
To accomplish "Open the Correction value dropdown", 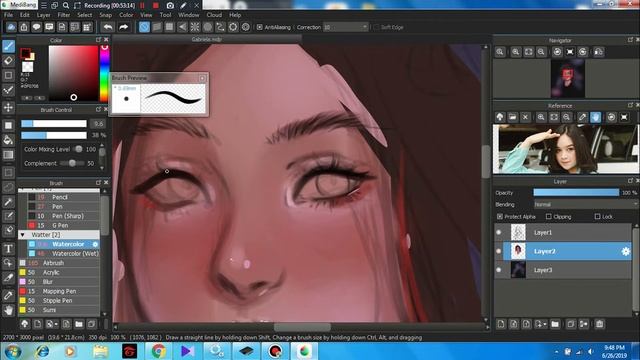I will click(346, 27).
